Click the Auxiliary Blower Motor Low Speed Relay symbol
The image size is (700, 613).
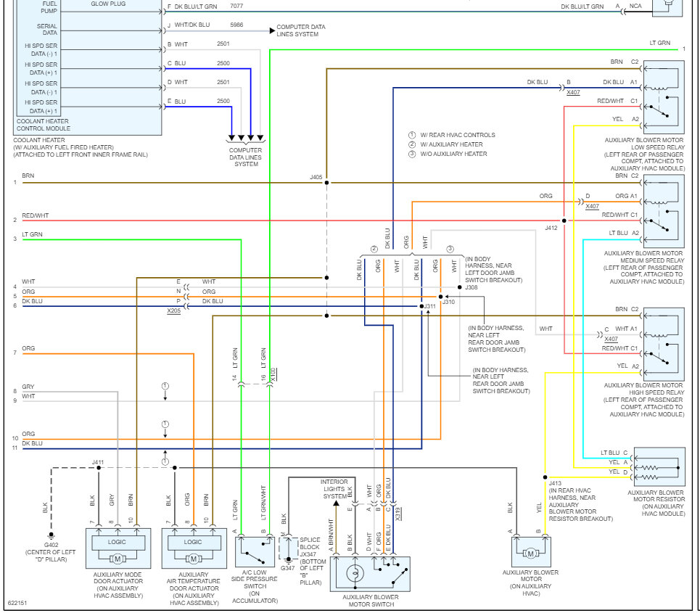click(x=664, y=97)
